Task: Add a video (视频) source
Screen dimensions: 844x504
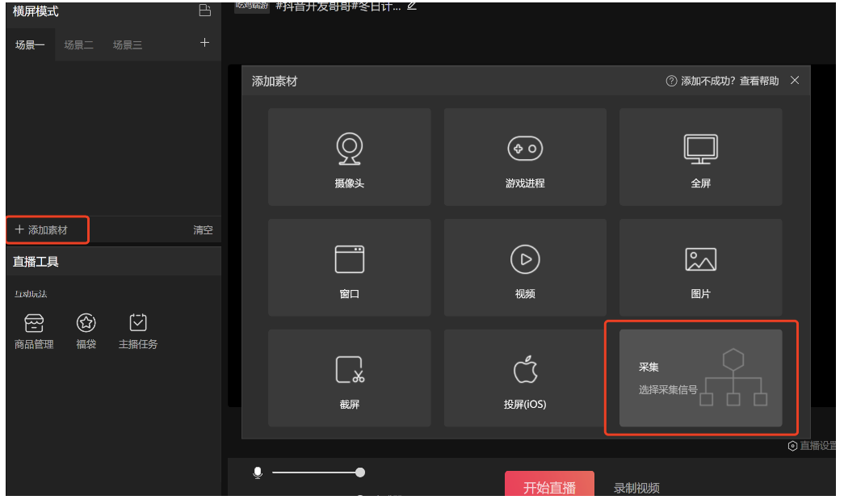Action: click(x=525, y=267)
